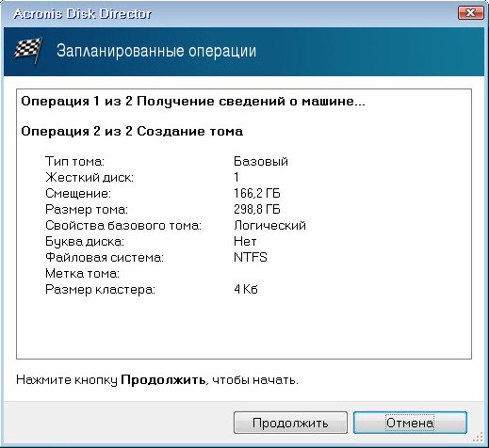Click the 'Жесткий диск:' label
489x448 pixels.
pyautogui.click(x=90, y=178)
